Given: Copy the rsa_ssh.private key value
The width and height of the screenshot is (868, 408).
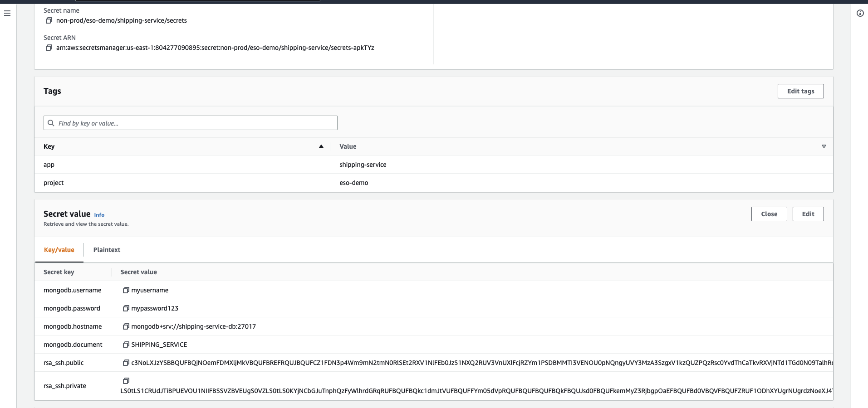Looking at the screenshot, I should pos(126,381).
